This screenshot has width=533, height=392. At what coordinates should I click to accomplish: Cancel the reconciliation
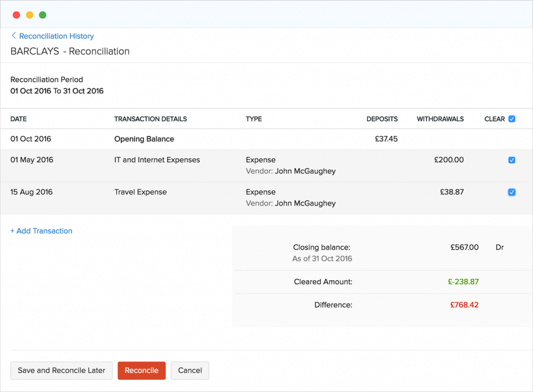click(x=190, y=371)
